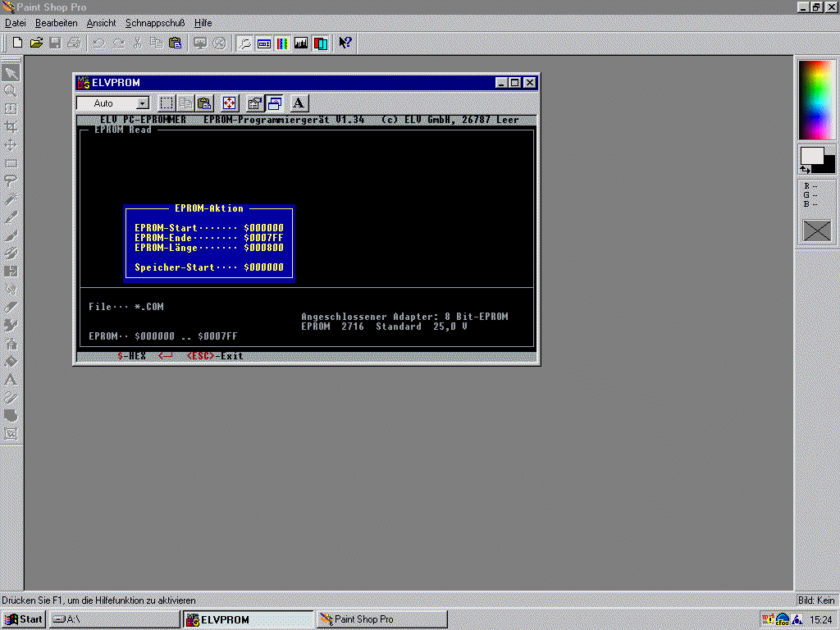Open the Bearbeiten menu

pos(57,23)
